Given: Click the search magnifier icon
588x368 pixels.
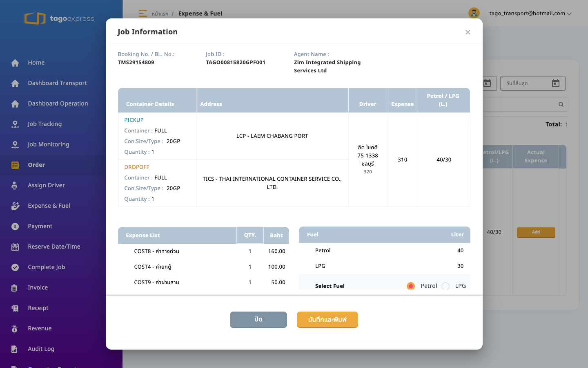Looking at the screenshot, I should 561,104.
